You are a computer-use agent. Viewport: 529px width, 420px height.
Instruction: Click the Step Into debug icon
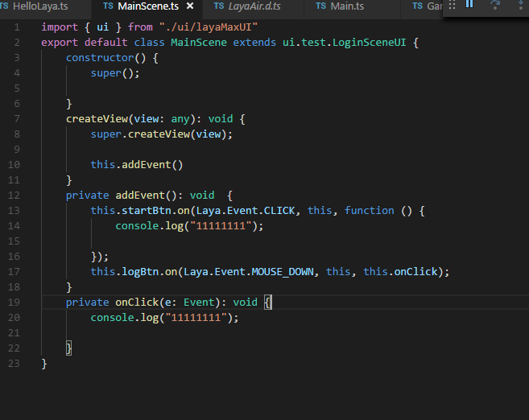coord(519,5)
